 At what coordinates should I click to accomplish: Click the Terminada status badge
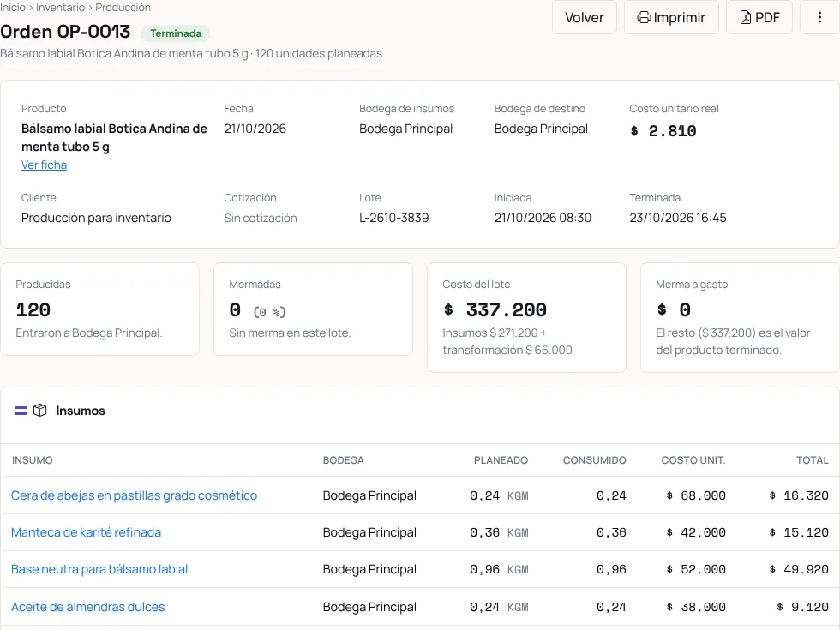[176, 33]
